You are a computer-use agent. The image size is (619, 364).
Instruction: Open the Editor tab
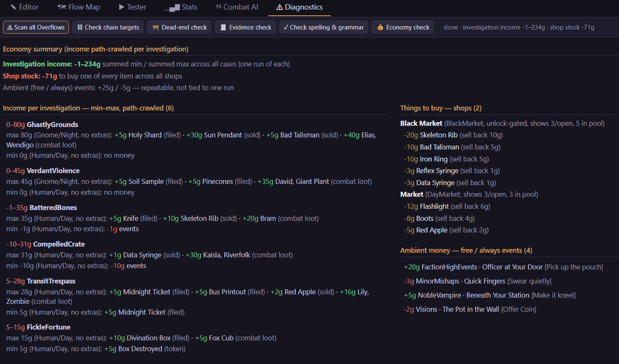click(x=24, y=7)
